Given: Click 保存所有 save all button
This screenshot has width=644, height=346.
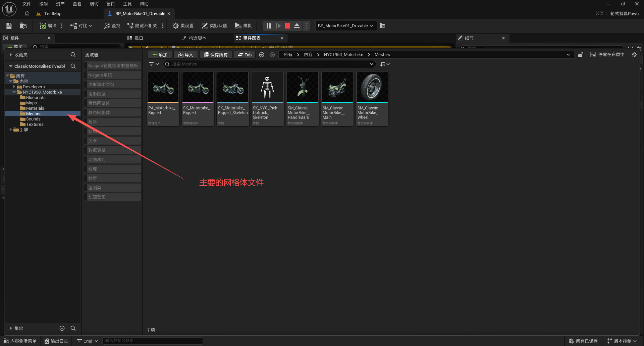Looking at the screenshot, I should (216, 55).
